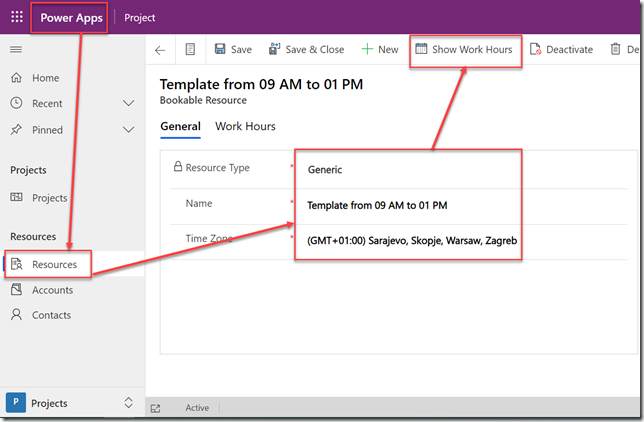Switch to the Work Hours tab

pos(245,126)
